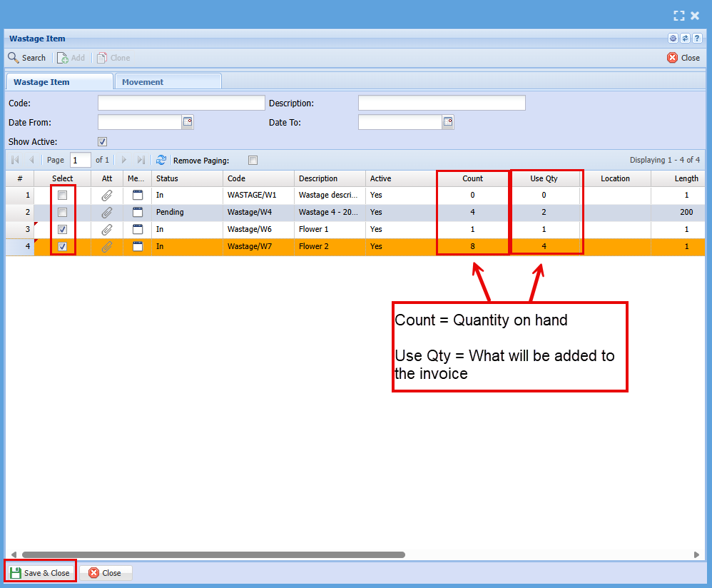The width and height of the screenshot is (712, 588).
Task: Click the Clone toolbar button
Action: (x=113, y=58)
